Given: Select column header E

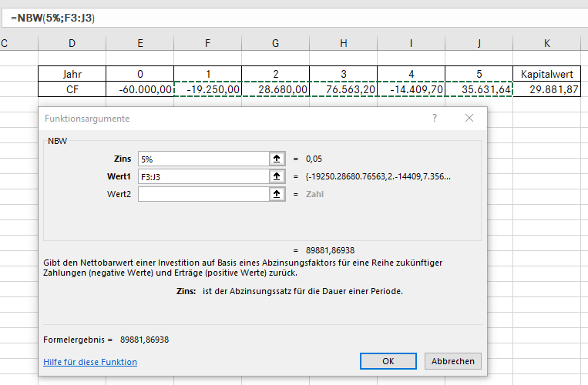Looking at the screenshot, I should [x=140, y=44].
